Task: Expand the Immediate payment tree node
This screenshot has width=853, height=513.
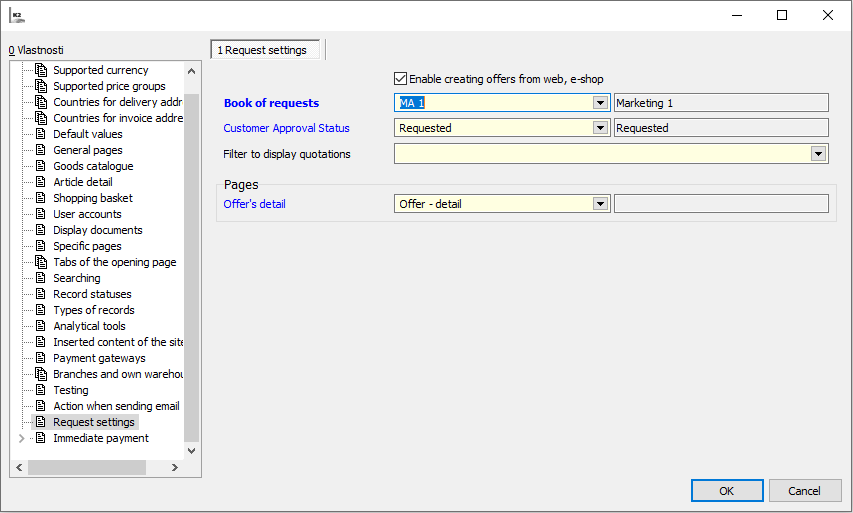Action: [x=22, y=438]
